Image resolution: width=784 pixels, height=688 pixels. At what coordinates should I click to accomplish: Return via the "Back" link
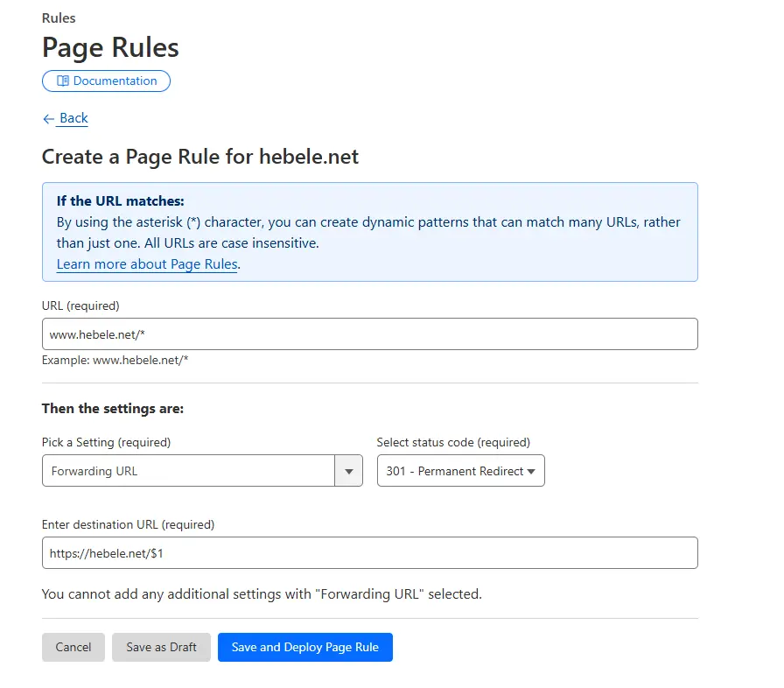coord(73,118)
